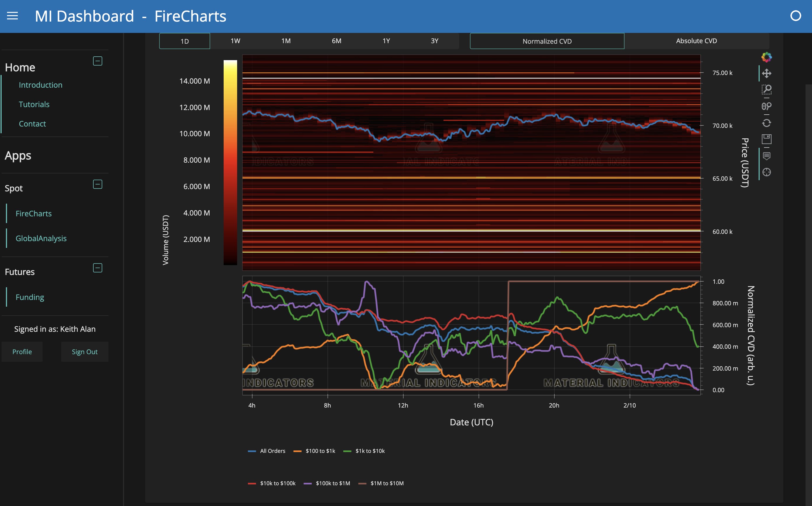Activate the Box Zoom tool
The height and width of the screenshot is (506, 812).
pyautogui.click(x=766, y=89)
